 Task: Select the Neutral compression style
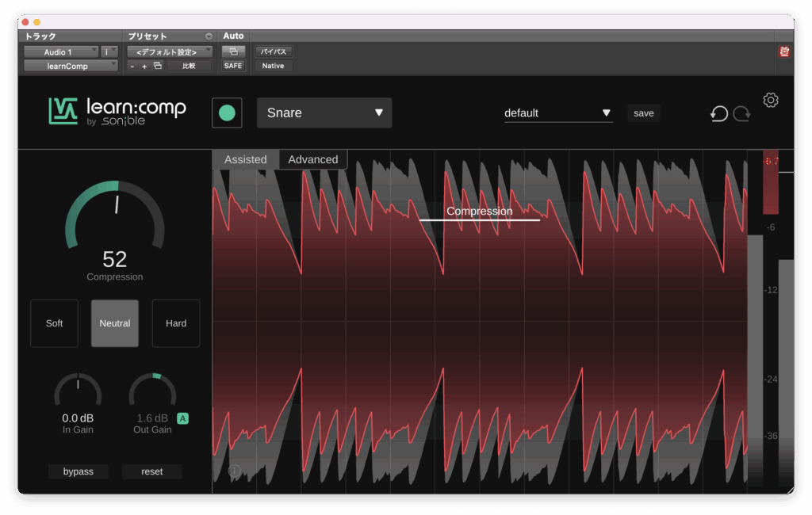[115, 323]
